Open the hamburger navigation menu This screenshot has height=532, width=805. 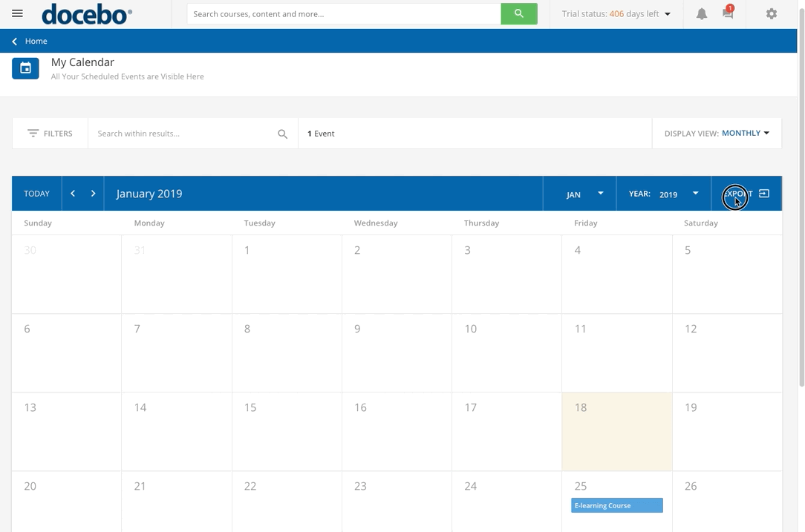(x=17, y=13)
